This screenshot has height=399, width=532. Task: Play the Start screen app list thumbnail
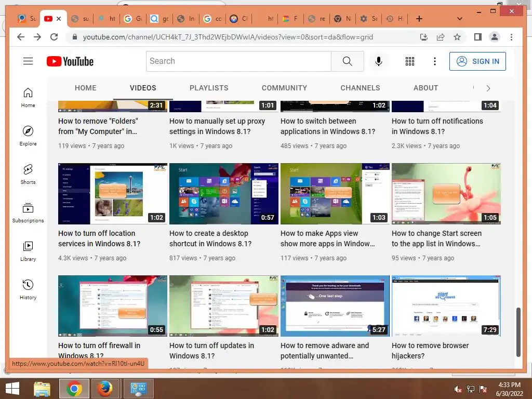coord(446,194)
